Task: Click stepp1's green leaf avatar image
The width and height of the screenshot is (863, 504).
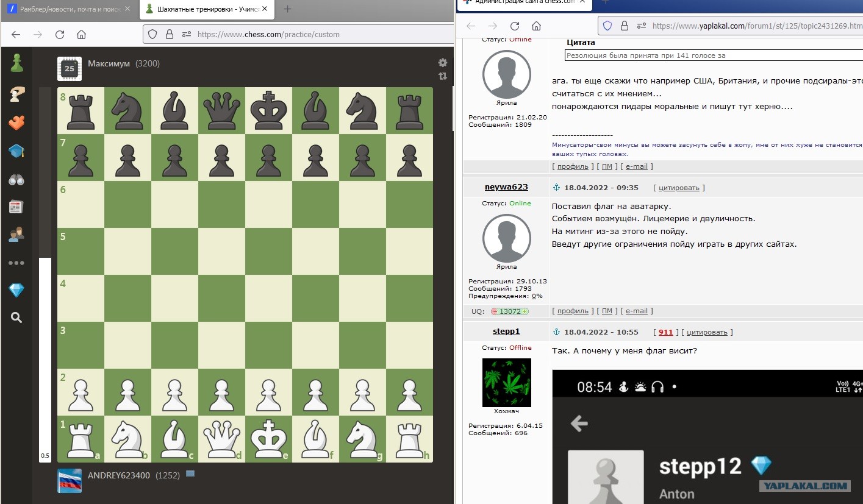Action: point(506,382)
